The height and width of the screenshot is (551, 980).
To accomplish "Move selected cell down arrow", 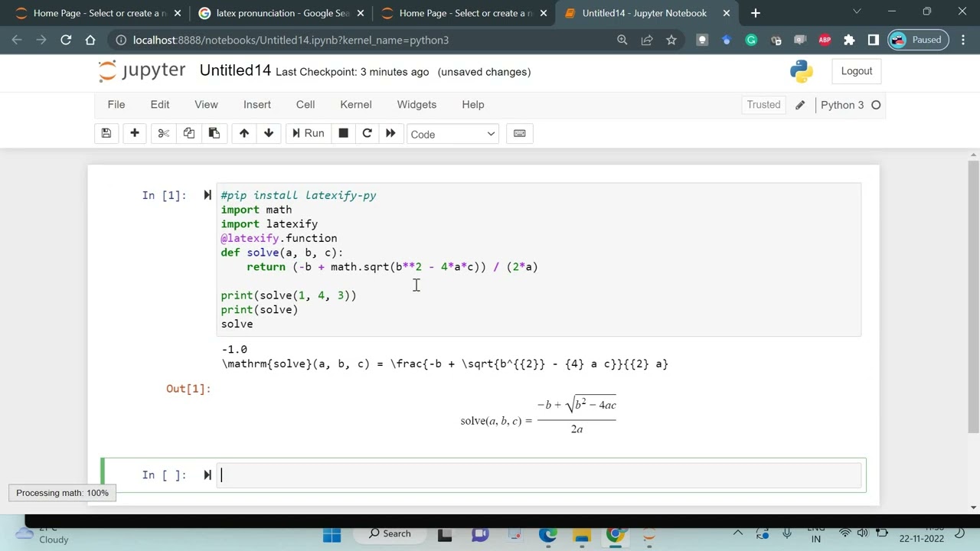I will (269, 133).
